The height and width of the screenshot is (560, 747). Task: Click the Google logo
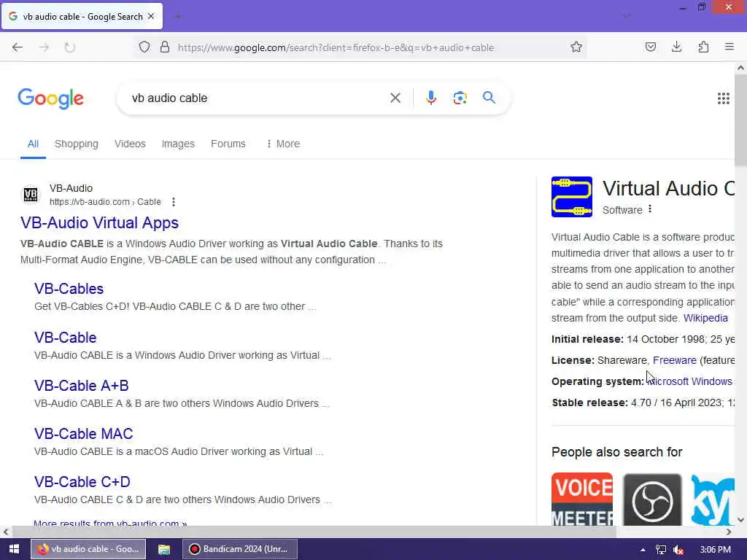point(50,98)
